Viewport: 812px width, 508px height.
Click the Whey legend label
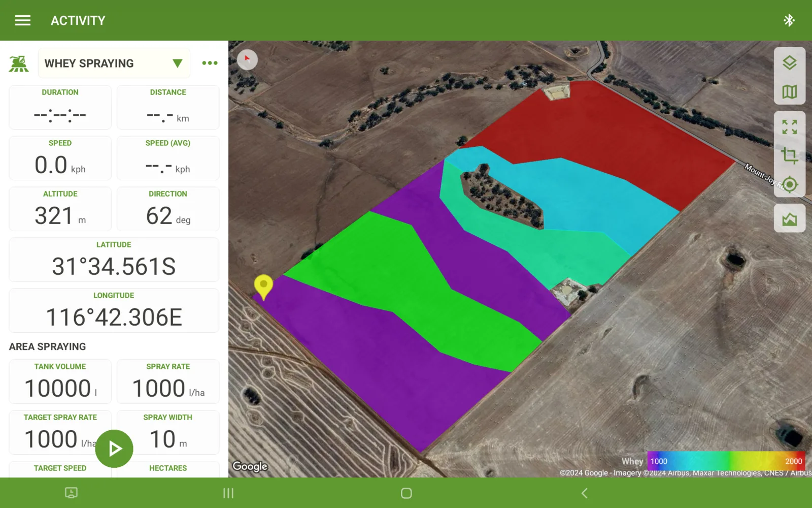click(632, 461)
